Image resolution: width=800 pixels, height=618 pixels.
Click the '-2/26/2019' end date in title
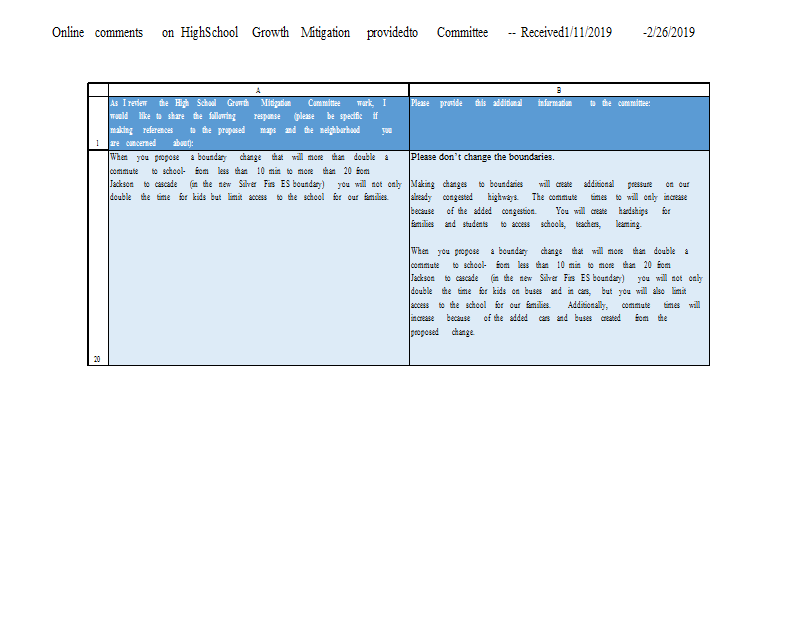pos(669,33)
